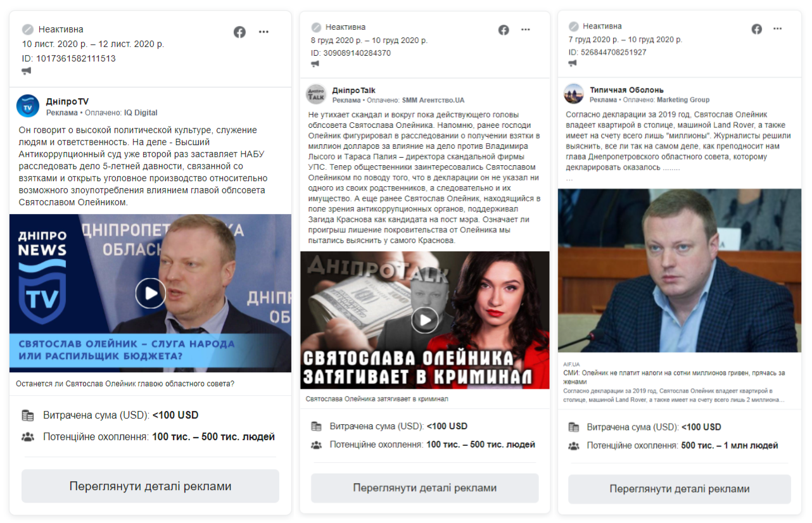The width and height of the screenshot is (812, 523).
Task: Open three-dot menu on ДніпроTV ad card
Action: 263,32
